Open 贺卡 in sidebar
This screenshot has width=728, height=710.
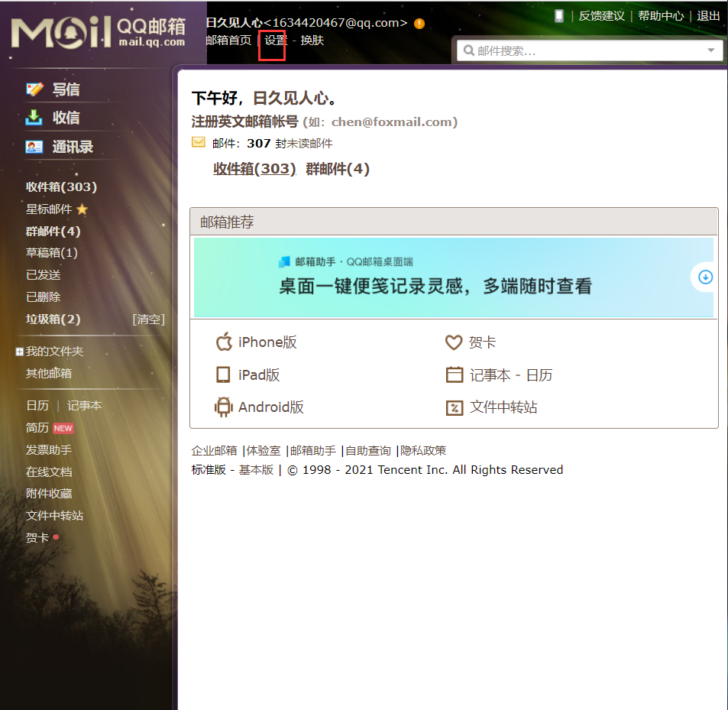click(x=37, y=537)
